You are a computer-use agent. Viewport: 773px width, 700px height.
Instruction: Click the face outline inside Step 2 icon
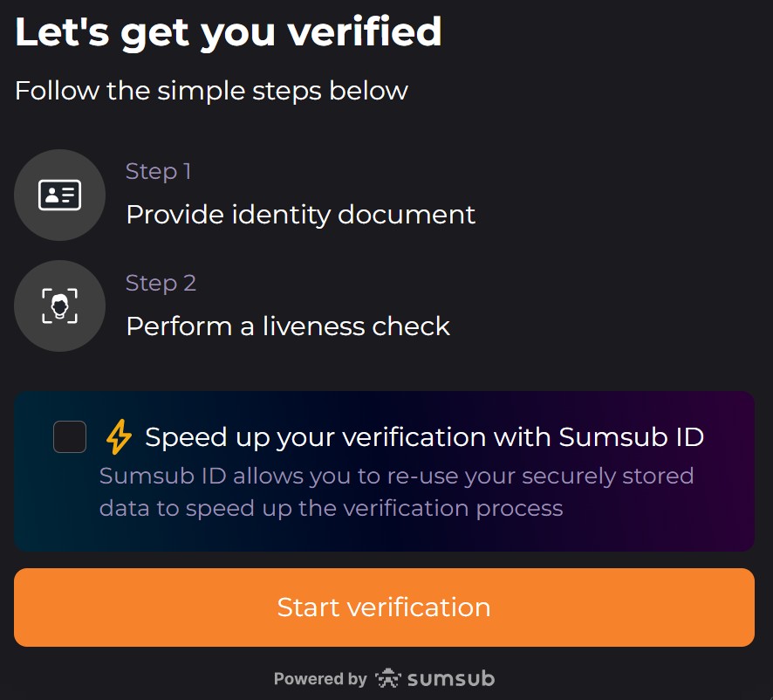pyautogui.click(x=59, y=305)
